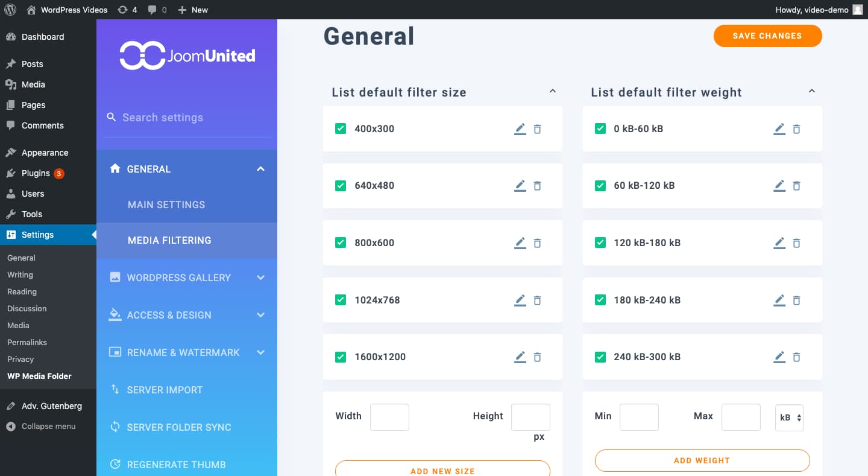Switch to MAIN SETTINGS
The image size is (868, 476).
pyautogui.click(x=166, y=205)
